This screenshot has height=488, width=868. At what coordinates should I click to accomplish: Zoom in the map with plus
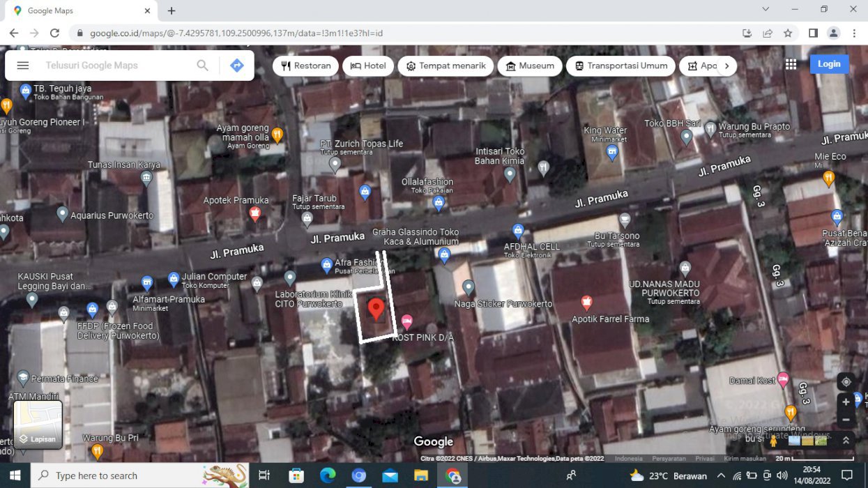846,402
